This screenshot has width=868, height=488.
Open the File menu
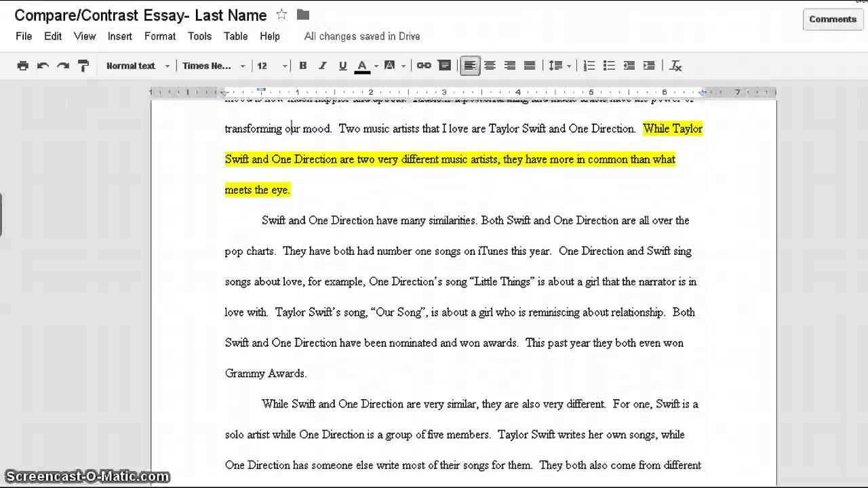point(24,37)
